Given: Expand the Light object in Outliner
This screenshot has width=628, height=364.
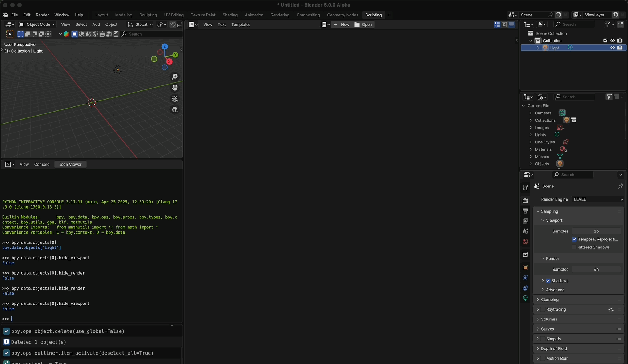Looking at the screenshot, I should click(x=538, y=48).
